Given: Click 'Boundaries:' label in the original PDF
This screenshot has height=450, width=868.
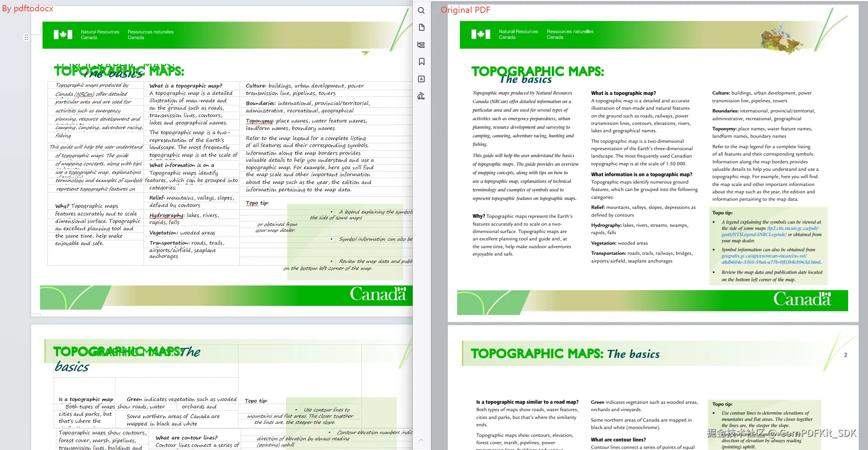Looking at the screenshot, I should (x=725, y=111).
